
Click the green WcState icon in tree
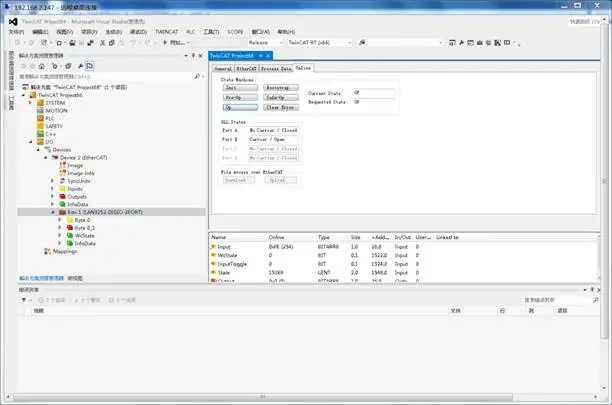click(70, 235)
